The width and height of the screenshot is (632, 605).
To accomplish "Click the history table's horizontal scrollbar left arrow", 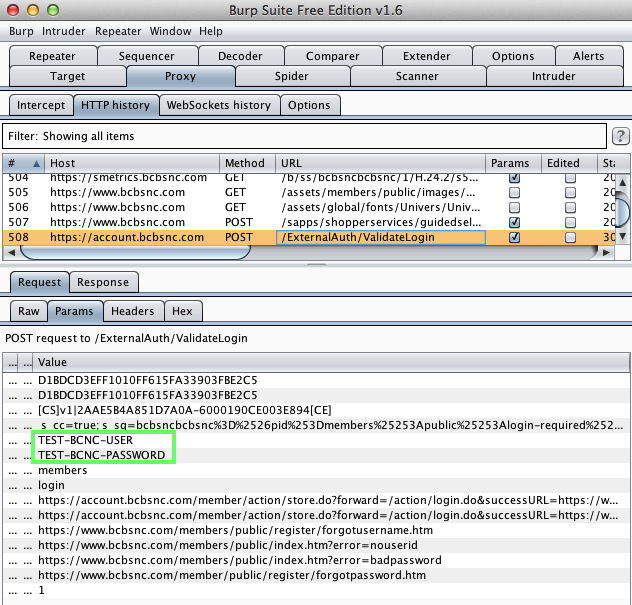I will [12, 254].
